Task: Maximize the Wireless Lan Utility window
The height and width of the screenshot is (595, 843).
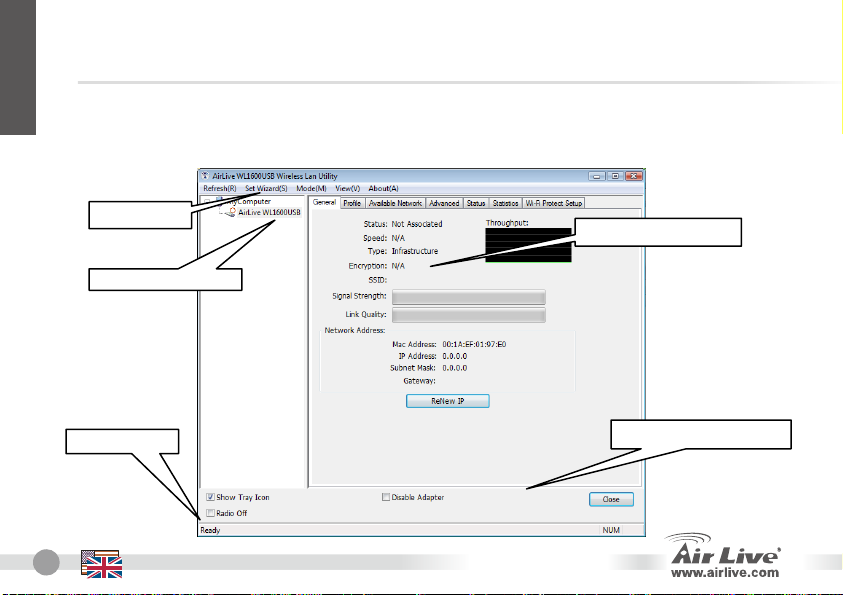Action: click(x=616, y=174)
